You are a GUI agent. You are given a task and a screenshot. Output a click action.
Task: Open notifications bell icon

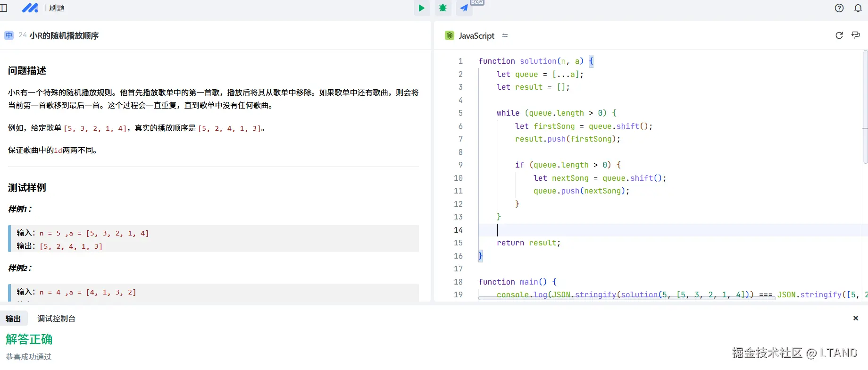click(x=858, y=8)
